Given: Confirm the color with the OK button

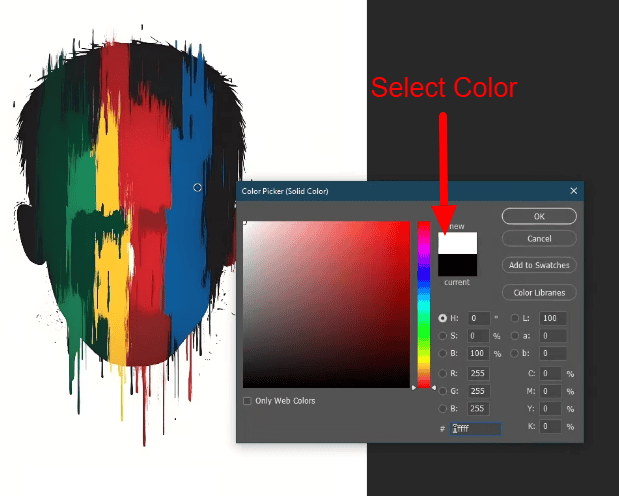Looking at the screenshot, I should [x=538, y=216].
